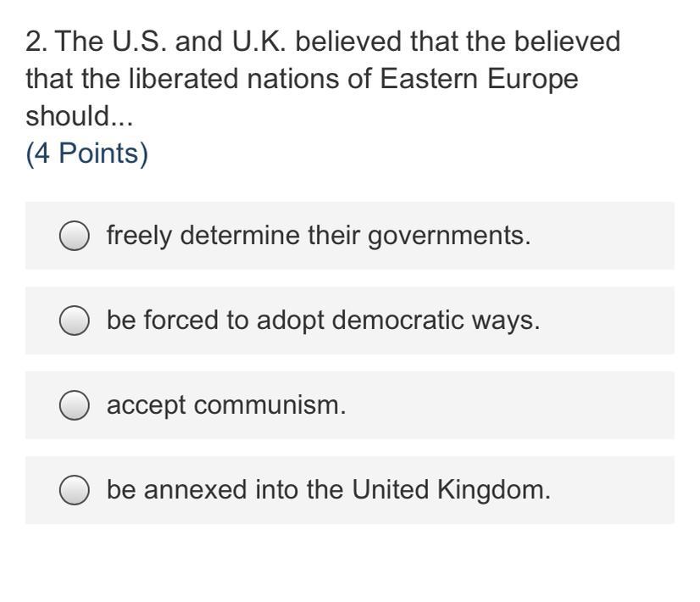Click the blank gray area in the accept communism row
The width and height of the screenshot is (700, 602).
[509, 405]
